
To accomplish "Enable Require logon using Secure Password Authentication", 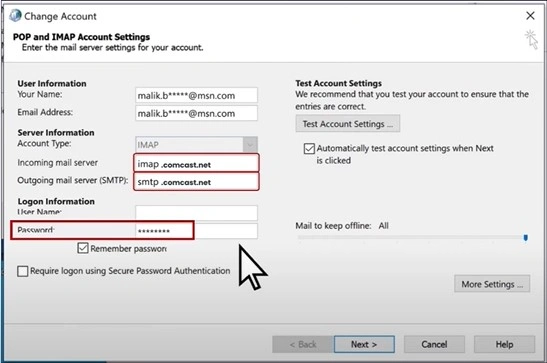I will [x=23, y=271].
